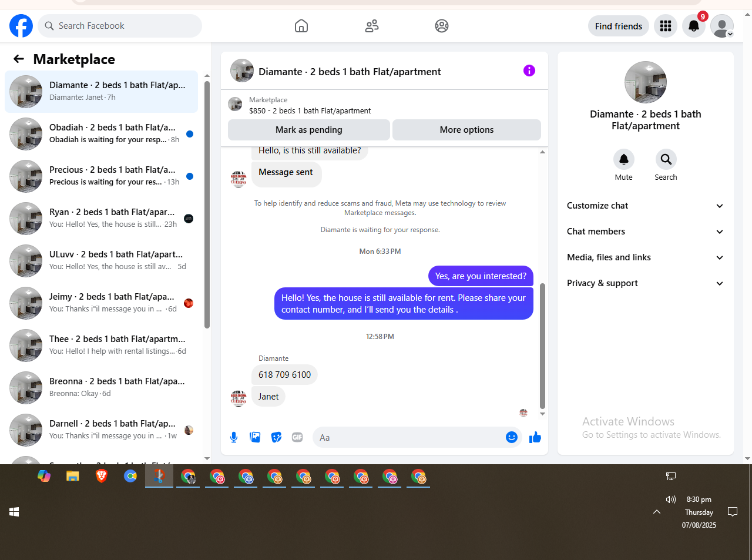
Task: Mute the Diamante conversation
Action: (x=624, y=159)
